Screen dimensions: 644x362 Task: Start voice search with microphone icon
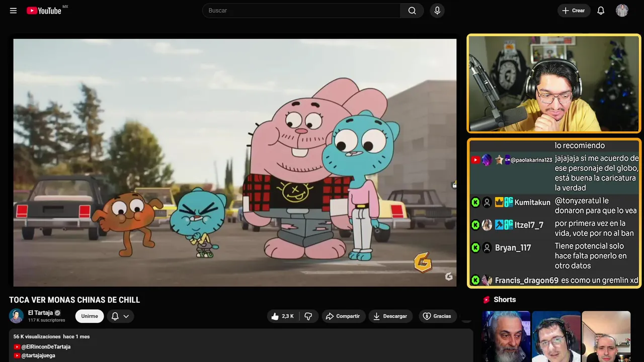click(x=437, y=11)
